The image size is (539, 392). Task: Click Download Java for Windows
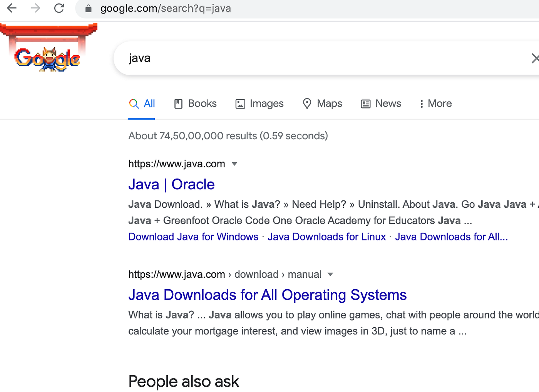pos(193,237)
